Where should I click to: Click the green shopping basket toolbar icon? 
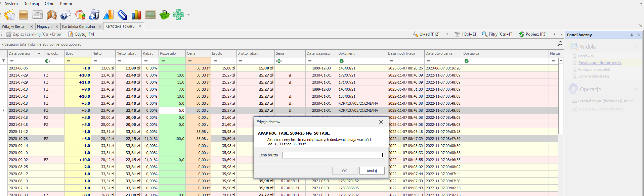pyautogui.click(x=164, y=15)
